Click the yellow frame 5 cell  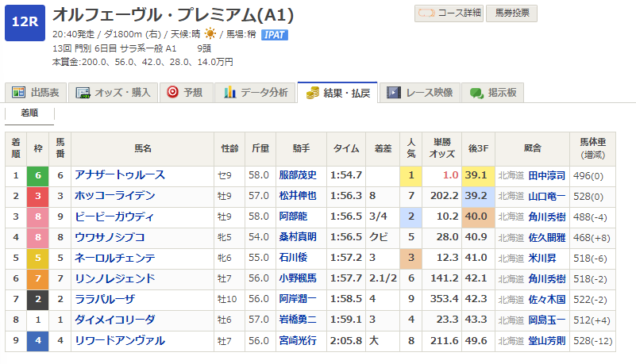[38, 259]
